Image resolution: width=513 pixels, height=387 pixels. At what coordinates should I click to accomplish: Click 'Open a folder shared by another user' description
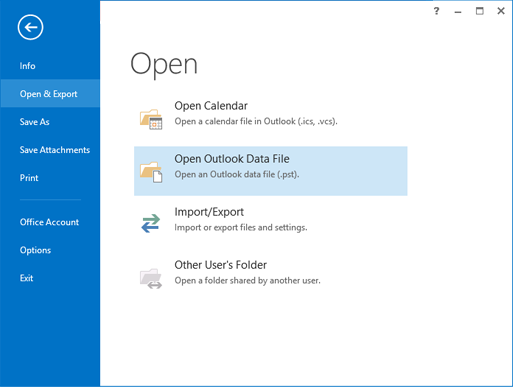click(x=247, y=281)
